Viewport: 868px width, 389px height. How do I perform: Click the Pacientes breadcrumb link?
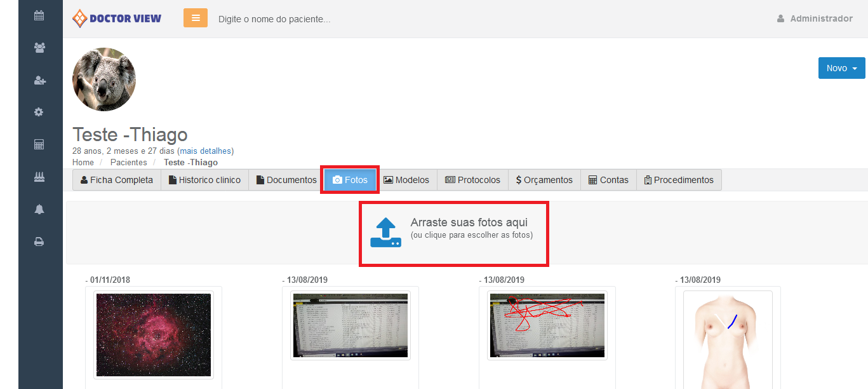128,163
